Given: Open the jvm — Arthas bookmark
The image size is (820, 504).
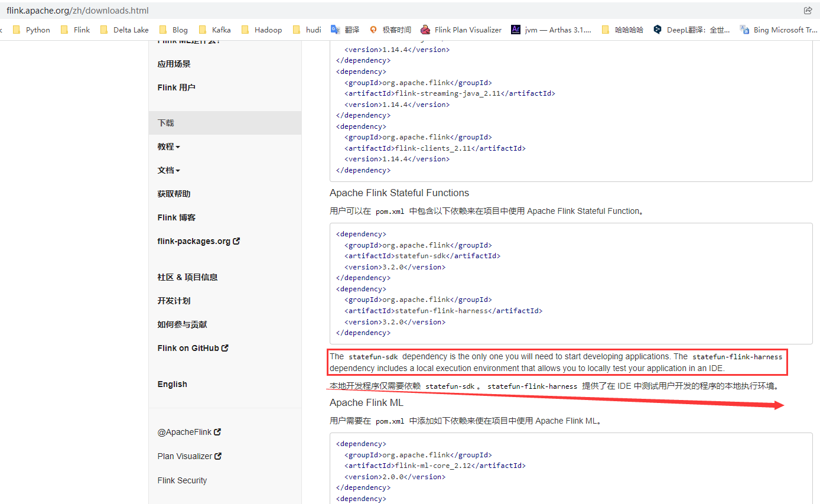Looking at the screenshot, I should pyautogui.click(x=551, y=30).
